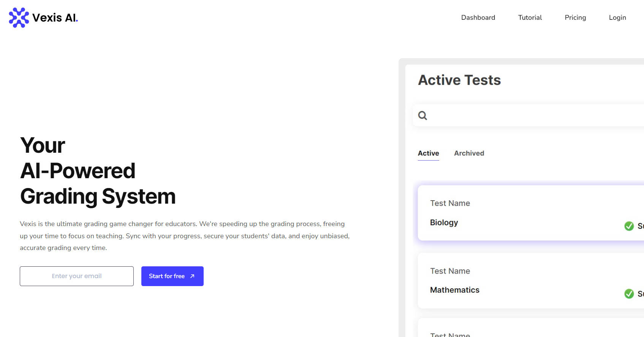The width and height of the screenshot is (644, 337).
Task: Click inside the Active Tests search bar
Action: 532,115
